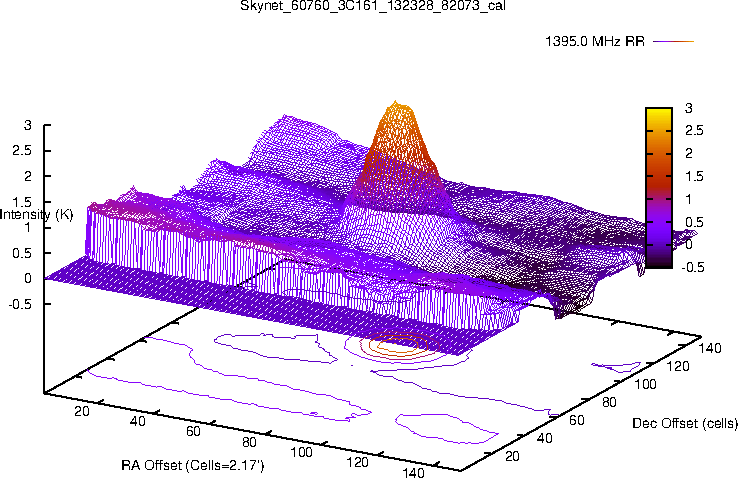Click Intensity axis tick value -0.5
This screenshot has height=478, width=738.
pyautogui.click(x=21, y=304)
